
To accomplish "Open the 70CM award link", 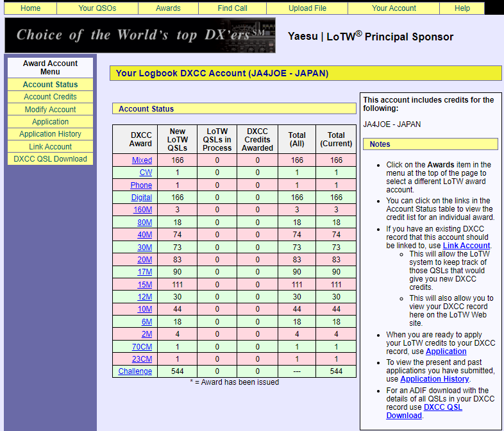I will click(x=142, y=347).
